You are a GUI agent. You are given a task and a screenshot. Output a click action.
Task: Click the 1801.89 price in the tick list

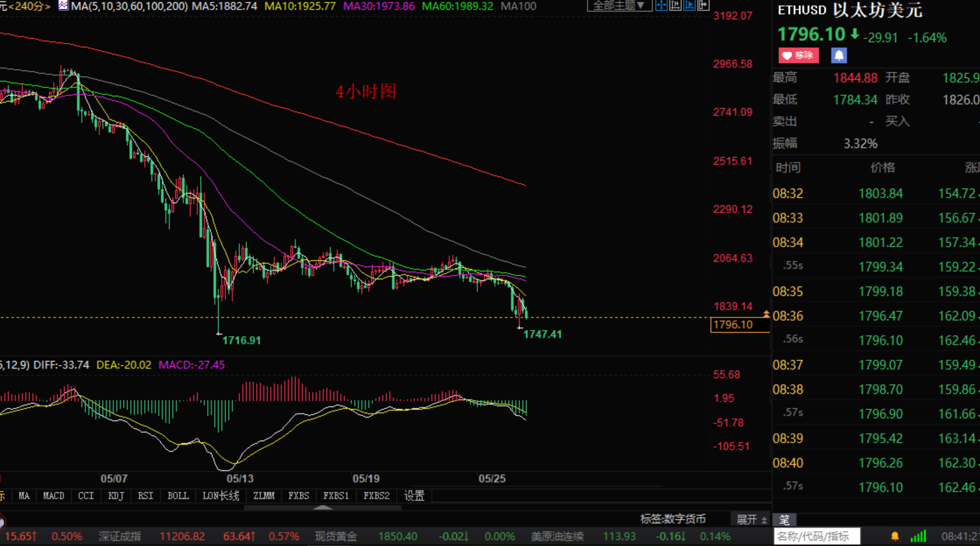pyautogui.click(x=881, y=218)
